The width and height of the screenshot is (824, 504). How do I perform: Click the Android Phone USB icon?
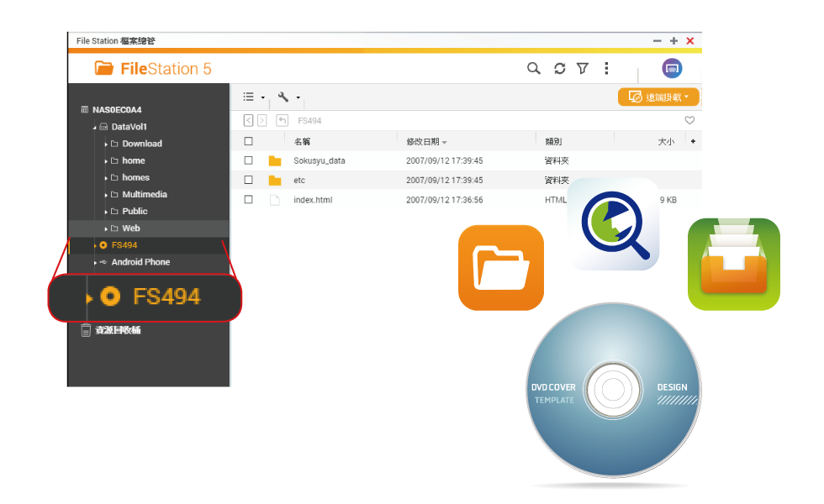tap(103, 262)
